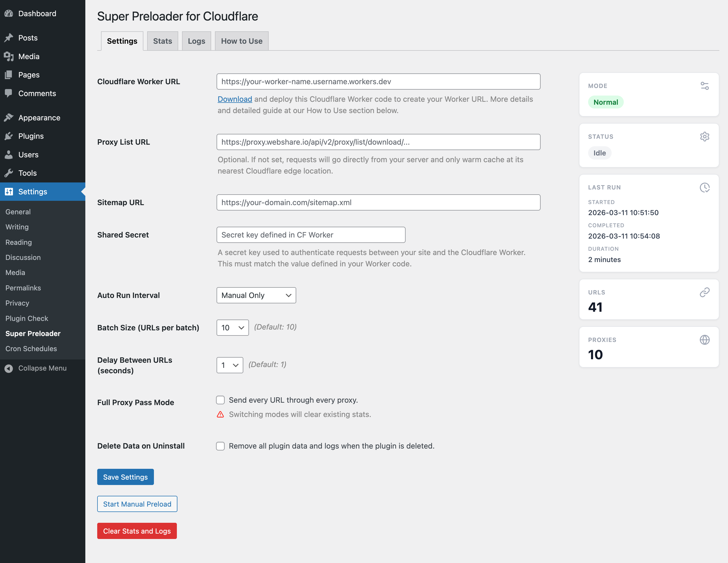Click the URLs card chain-link icon
Image resolution: width=728 pixels, height=563 pixels.
point(704,292)
